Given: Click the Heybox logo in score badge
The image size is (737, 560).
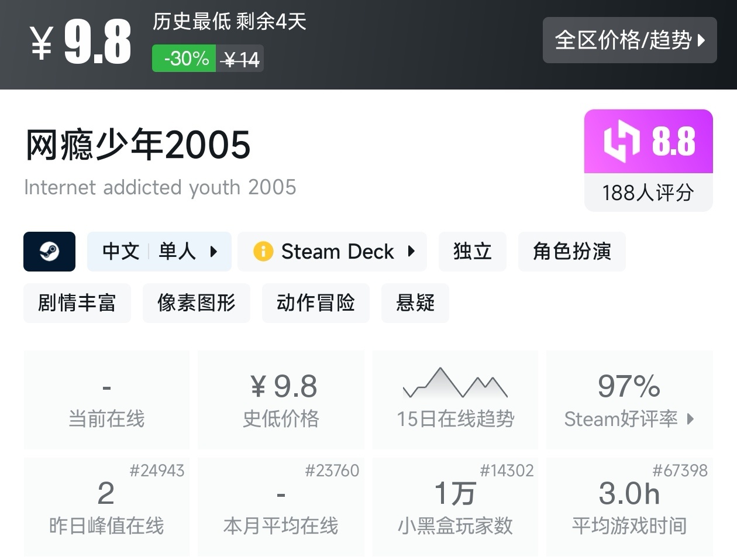Looking at the screenshot, I should [622, 141].
